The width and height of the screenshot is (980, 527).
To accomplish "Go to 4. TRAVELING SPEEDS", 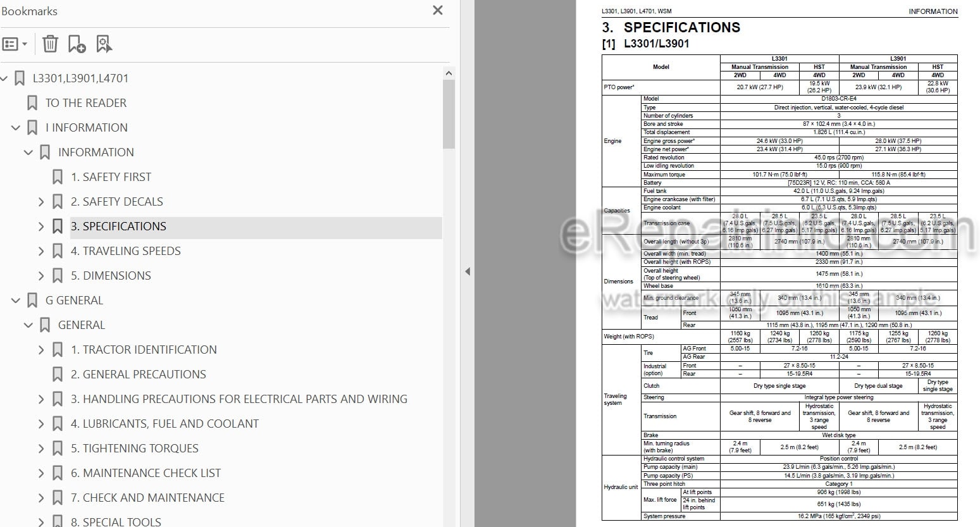I will tap(125, 251).
